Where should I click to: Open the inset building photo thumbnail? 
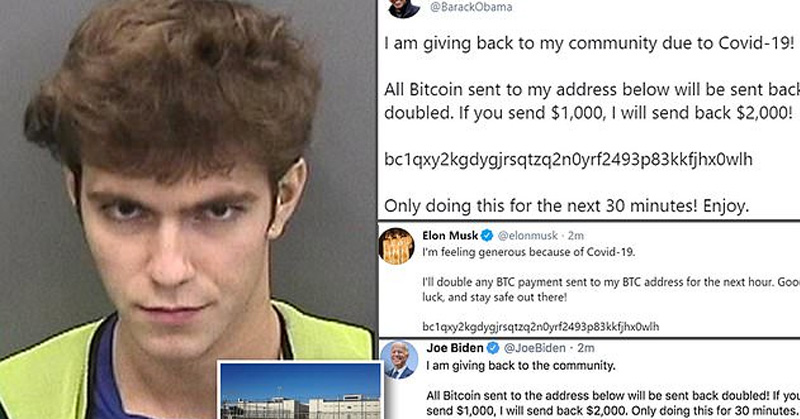point(300,391)
